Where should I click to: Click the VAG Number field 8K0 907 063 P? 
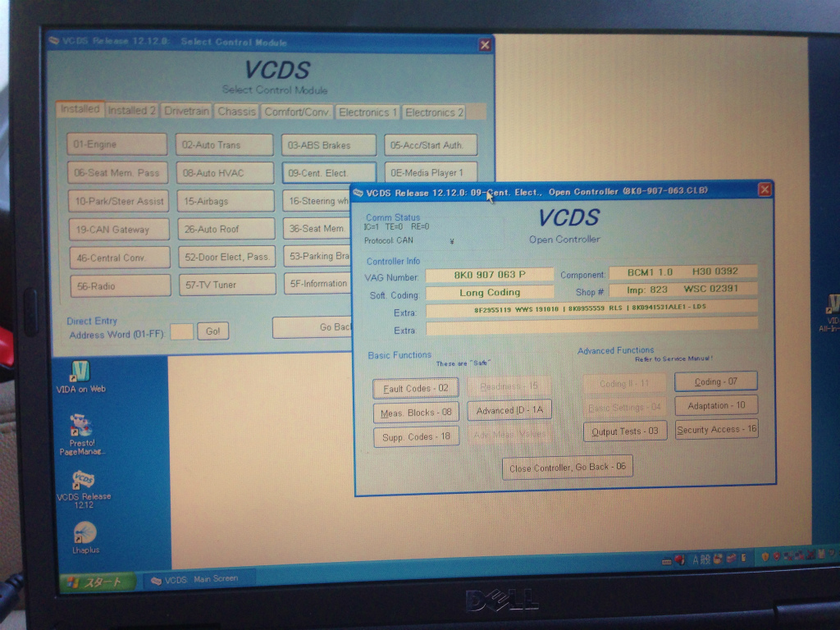tap(490, 275)
